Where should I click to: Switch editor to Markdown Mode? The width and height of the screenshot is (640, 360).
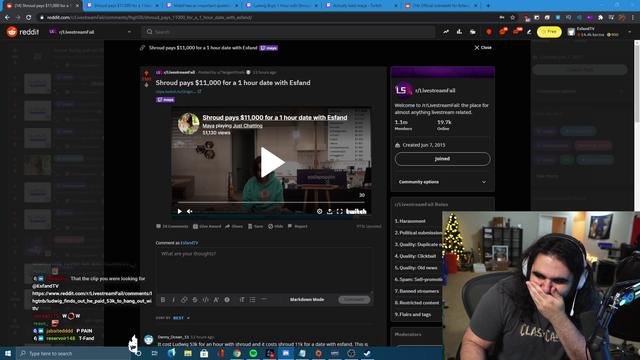[x=307, y=300]
